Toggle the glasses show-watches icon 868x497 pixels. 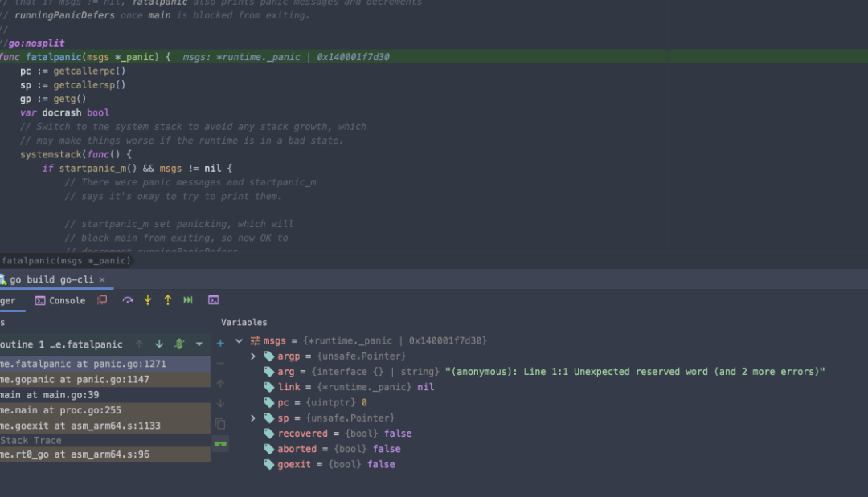pos(220,443)
